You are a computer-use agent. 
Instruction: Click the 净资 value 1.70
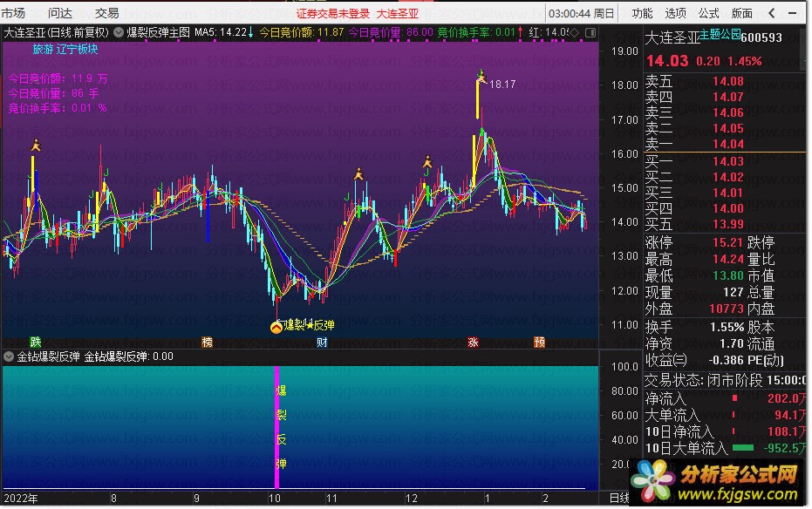coord(731,343)
